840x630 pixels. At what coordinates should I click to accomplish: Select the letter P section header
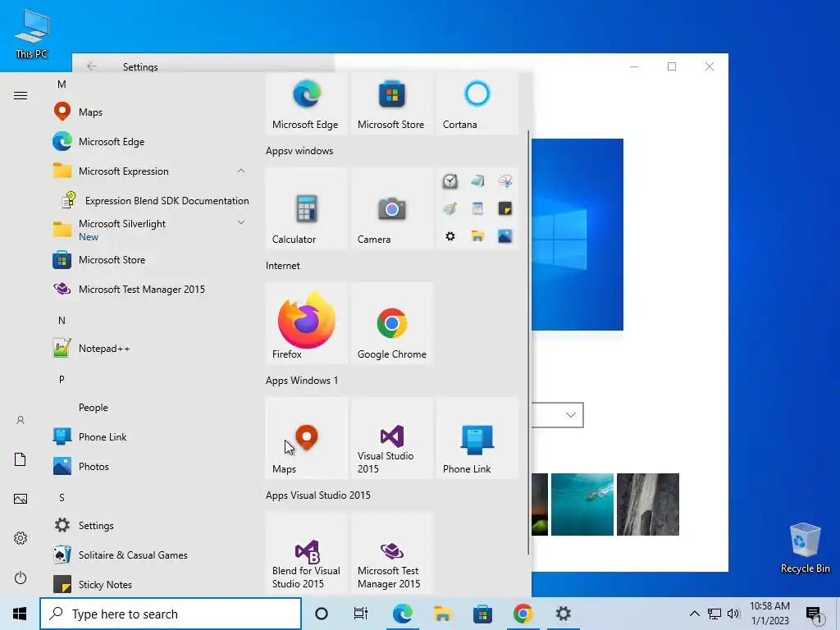pos(62,379)
